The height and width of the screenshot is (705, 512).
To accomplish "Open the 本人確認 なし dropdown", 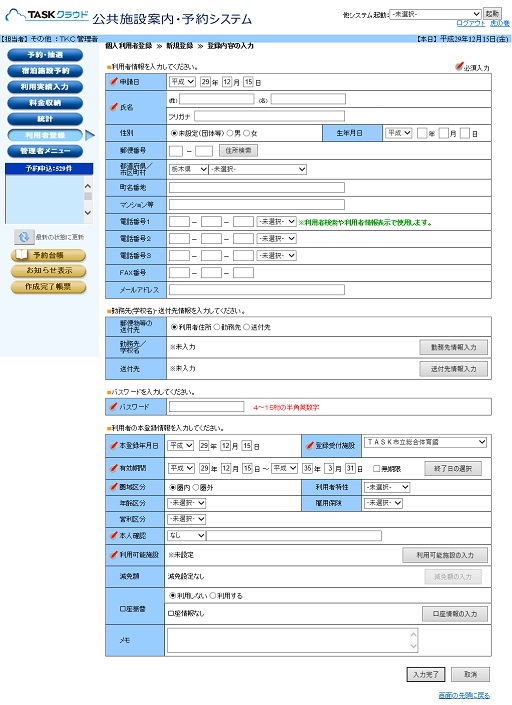I will click(187, 535).
